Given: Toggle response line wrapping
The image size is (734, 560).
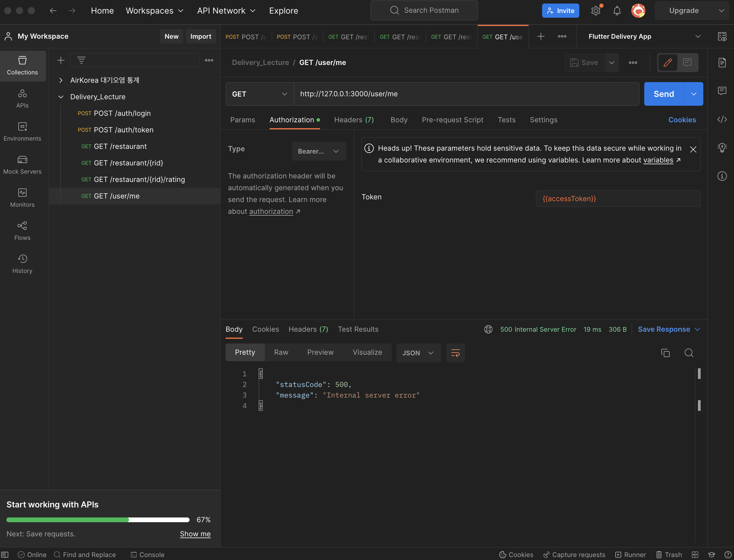Looking at the screenshot, I should (455, 353).
